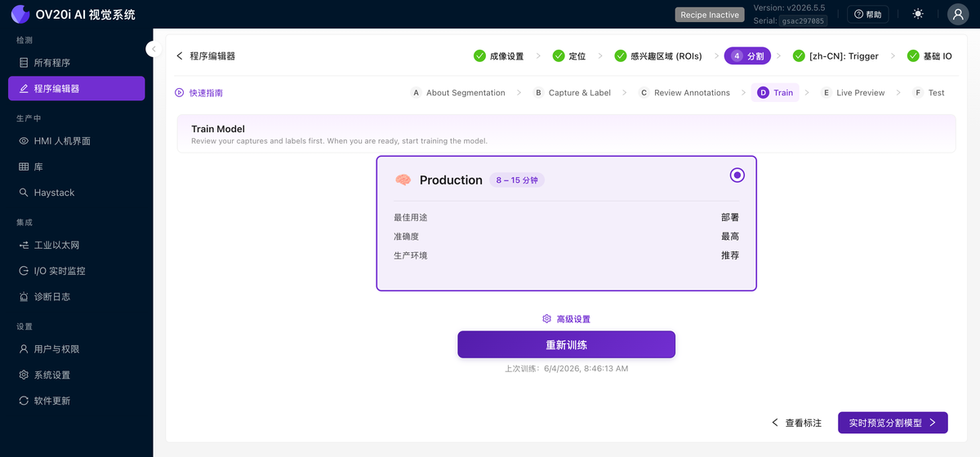Click the 用户与权限 person icon
Image resolution: width=980 pixels, height=457 pixels.
24,349
